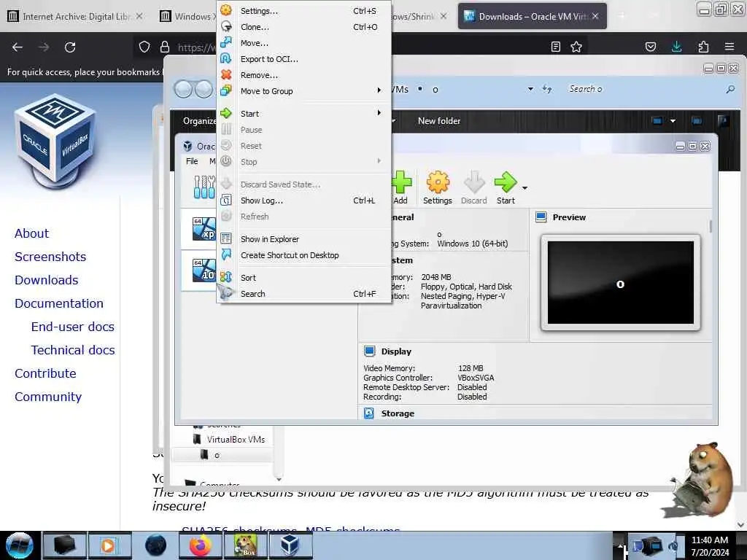Select VirtualBox VMs folder in Explorer tree
Viewport: 747px width, 560px height.
(x=236, y=440)
